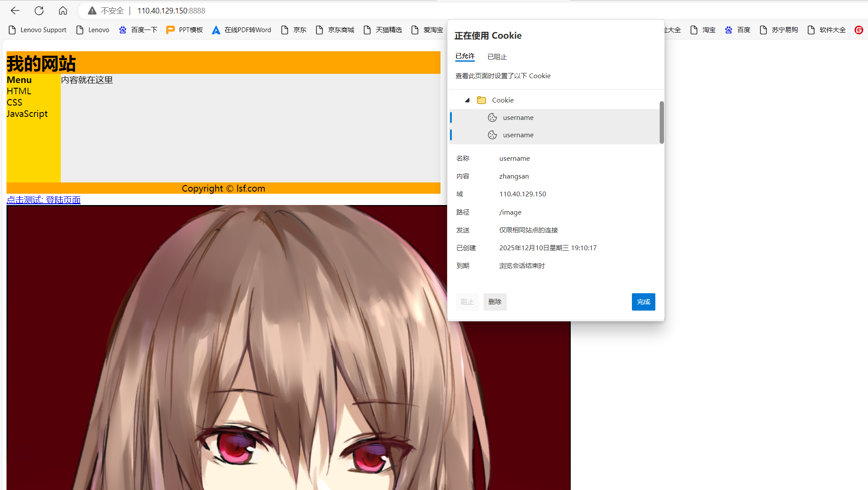The image size is (868, 490).
Task: Switch to the 已阻止 tab
Action: click(497, 57)
